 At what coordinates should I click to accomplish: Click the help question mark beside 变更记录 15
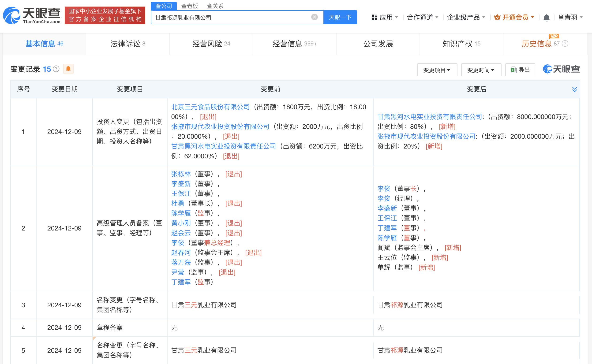56,69
